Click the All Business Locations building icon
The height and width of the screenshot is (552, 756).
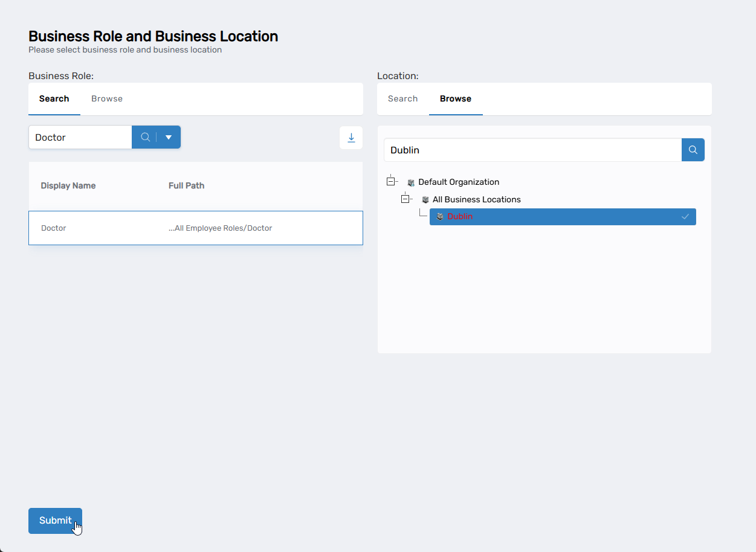click(x=425, y=200)
